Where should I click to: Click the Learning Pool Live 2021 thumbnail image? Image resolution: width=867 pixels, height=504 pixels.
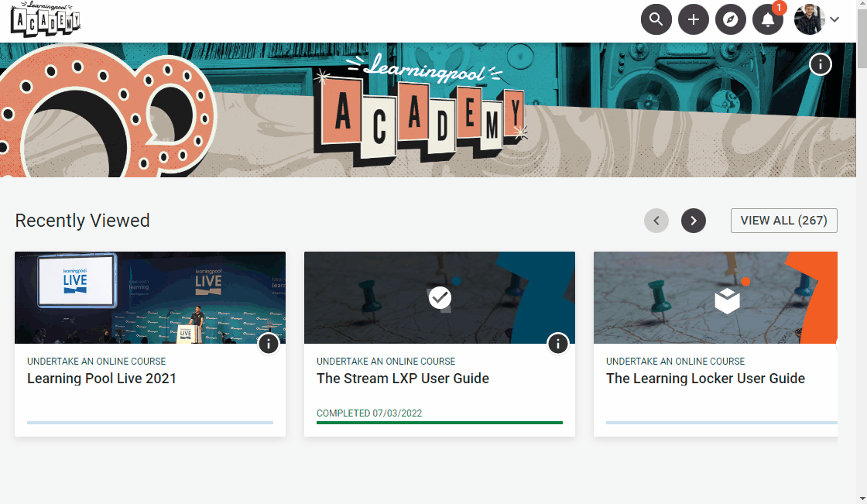(150, 297)
